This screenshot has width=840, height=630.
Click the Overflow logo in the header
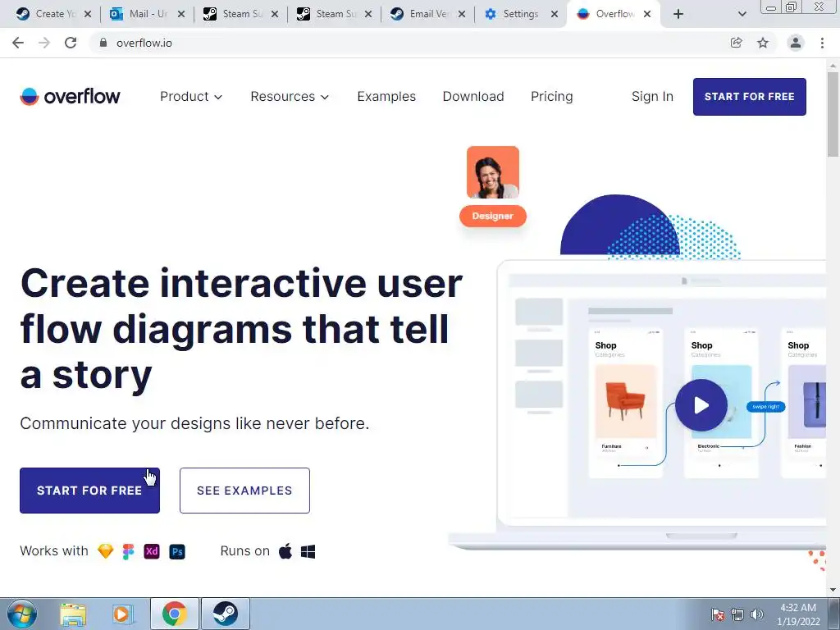click(x=71, y=97)
